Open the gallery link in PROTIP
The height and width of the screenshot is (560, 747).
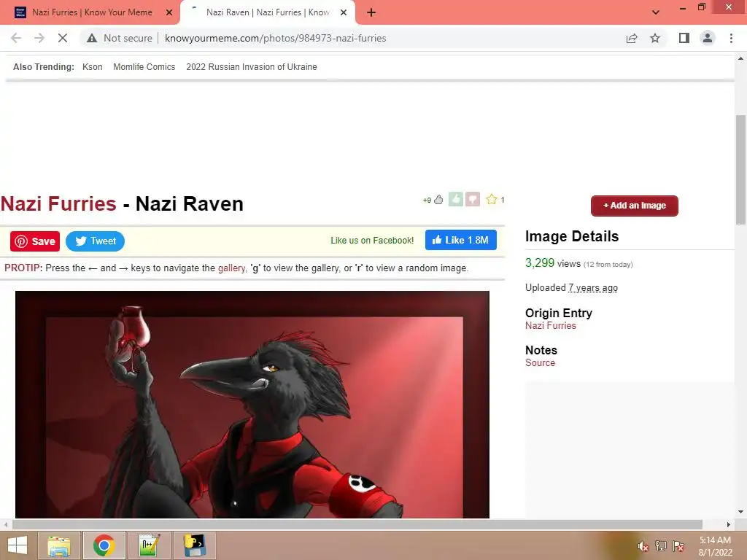[x=231, y=268]
